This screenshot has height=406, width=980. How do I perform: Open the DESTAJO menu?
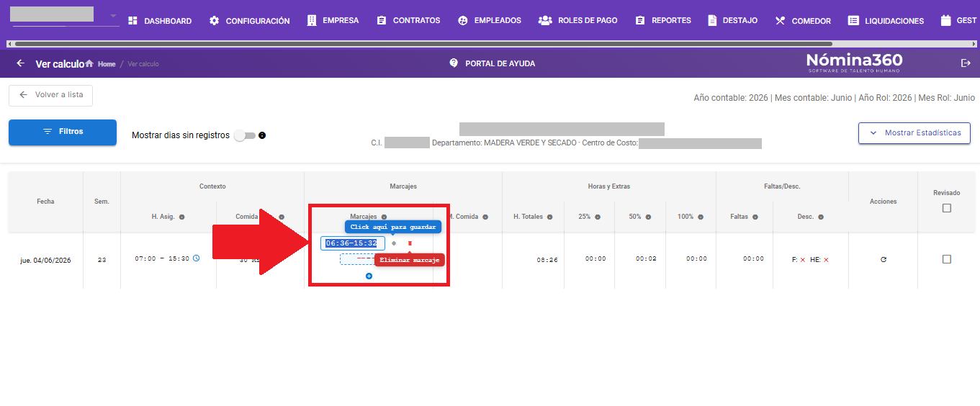pyautogui.click(x=733, y=21)
